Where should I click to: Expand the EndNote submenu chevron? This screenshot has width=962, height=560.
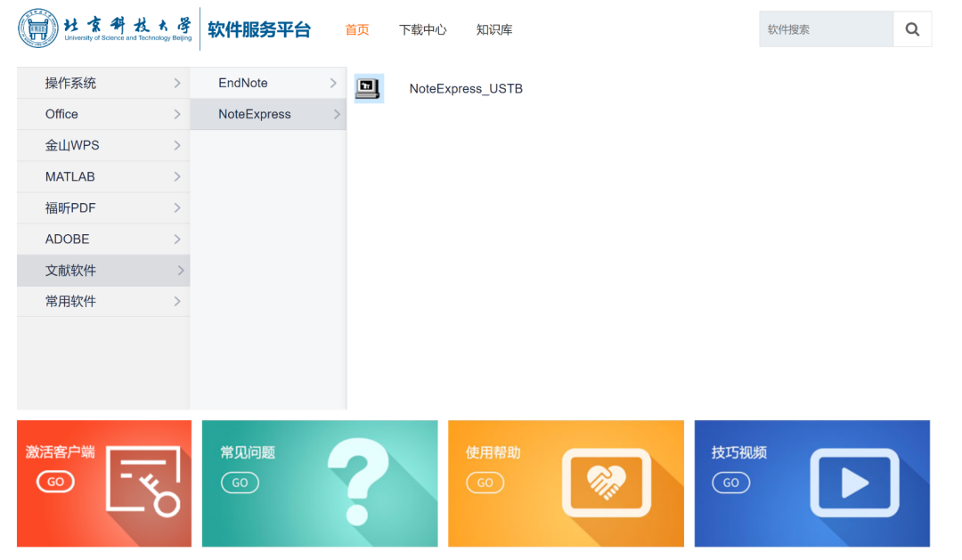(333, 83)
